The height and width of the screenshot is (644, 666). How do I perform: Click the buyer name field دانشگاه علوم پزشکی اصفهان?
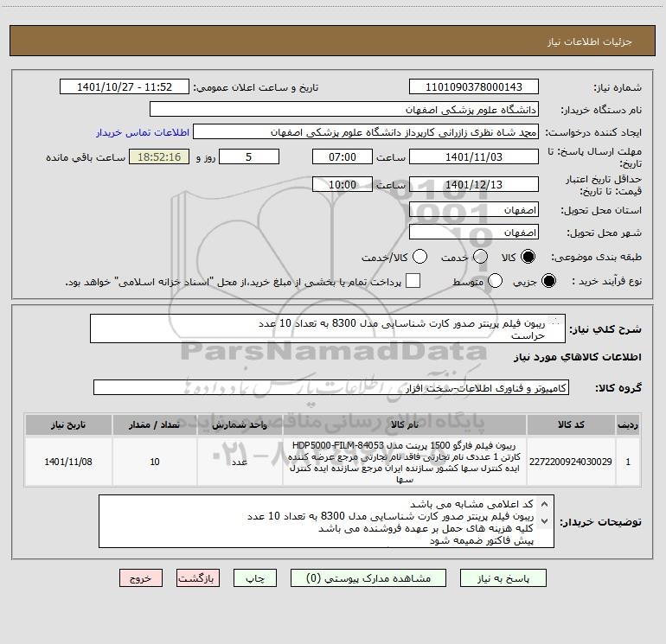tap(344, 110)
